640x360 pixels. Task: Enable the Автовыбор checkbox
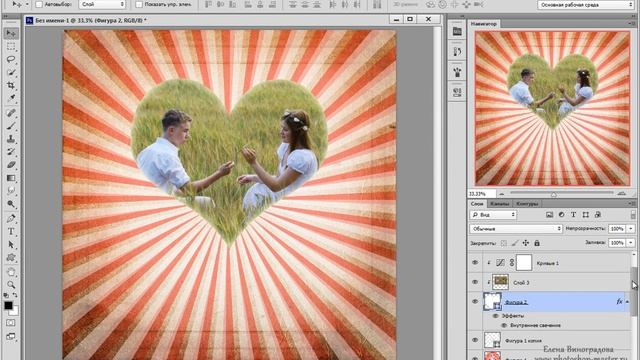[x=39, y=4]
